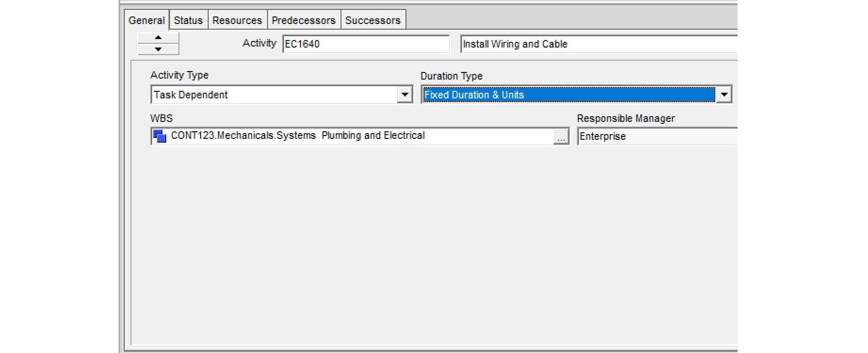Go to the previous activity using the up arrow
This screenshot has width=868, height=353.
coord(158,38)
